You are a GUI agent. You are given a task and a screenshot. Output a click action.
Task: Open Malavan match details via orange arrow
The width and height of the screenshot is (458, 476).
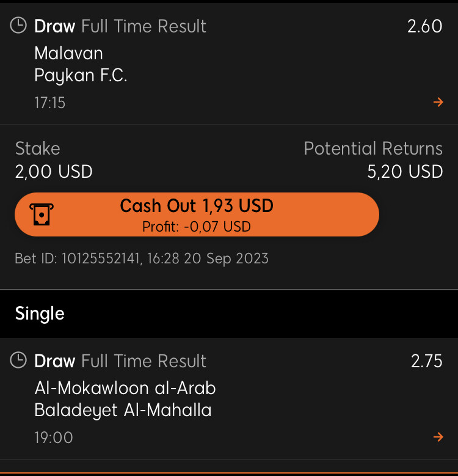pos(438,102)
